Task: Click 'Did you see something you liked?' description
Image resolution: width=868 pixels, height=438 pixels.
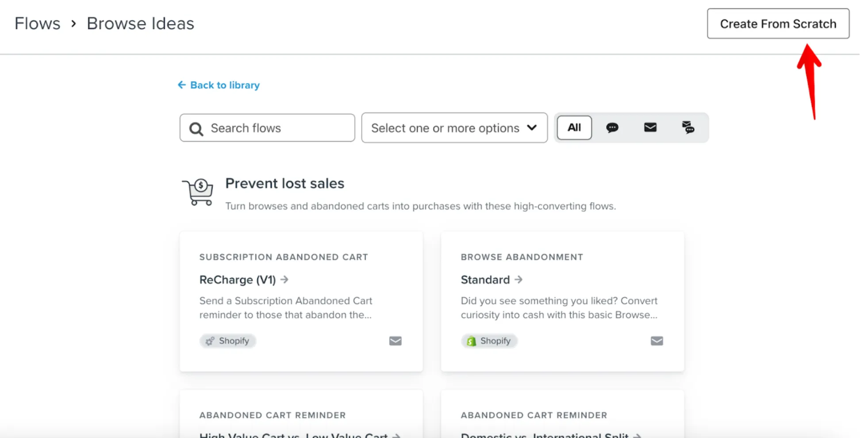Action: pos(559,308)
